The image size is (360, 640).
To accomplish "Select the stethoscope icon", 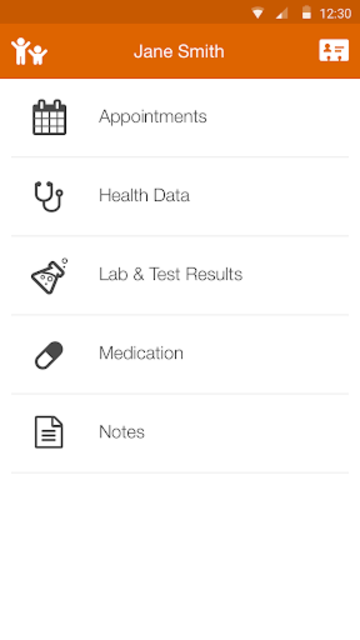I will pyautogui.click(x=49, y=196).
